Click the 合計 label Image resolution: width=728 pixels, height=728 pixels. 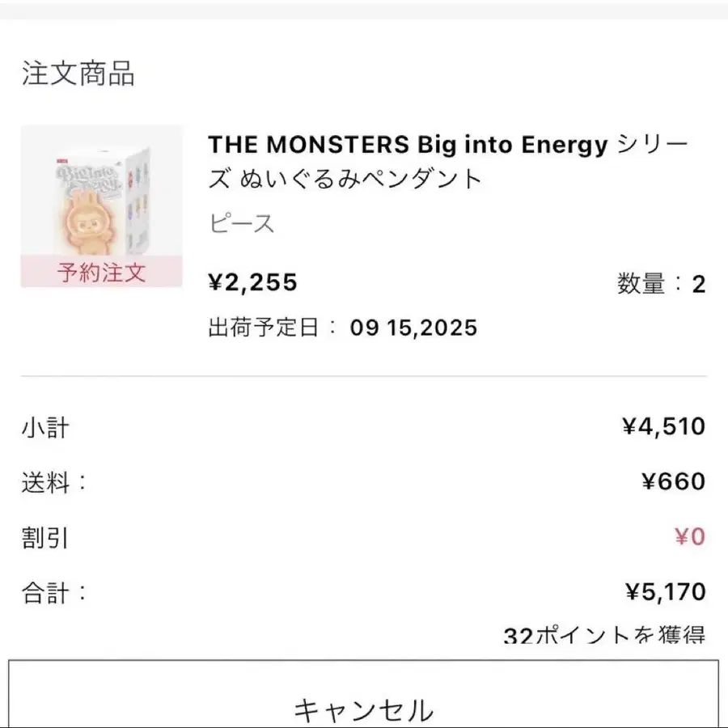(54, 593)
